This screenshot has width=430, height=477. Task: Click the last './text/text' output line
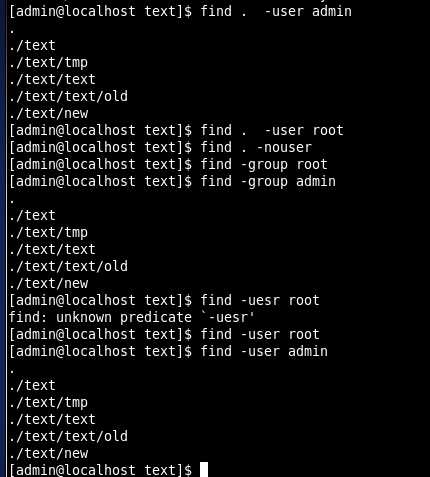[52, 419]
